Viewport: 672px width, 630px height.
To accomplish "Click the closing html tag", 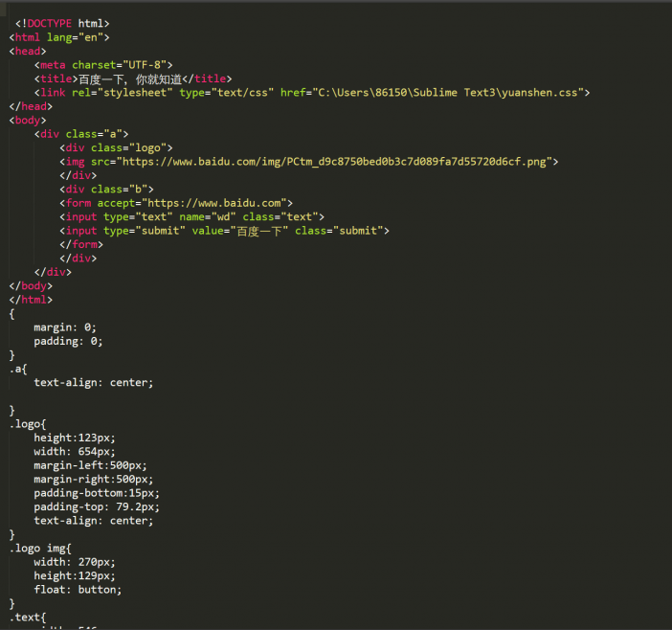I will [31, 300].
